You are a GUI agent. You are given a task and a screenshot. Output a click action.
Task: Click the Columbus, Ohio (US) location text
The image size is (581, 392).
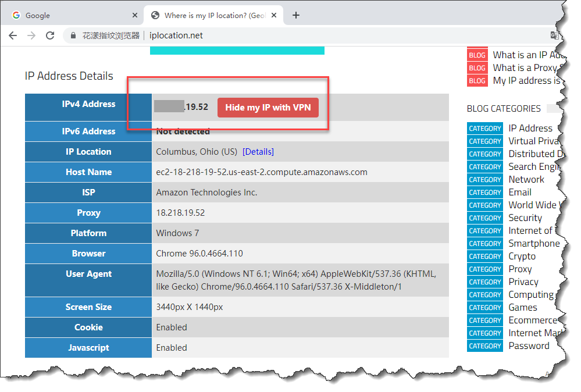coord(197,152)
